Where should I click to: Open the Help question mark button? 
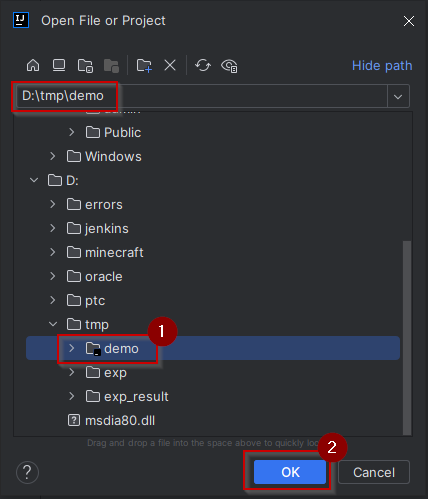(27, 472)
